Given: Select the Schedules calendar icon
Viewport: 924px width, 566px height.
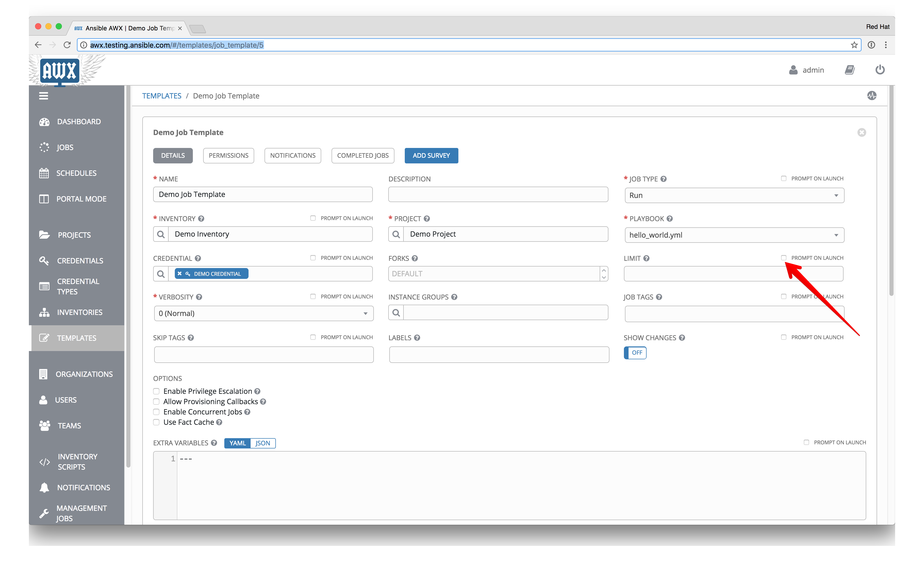Looking at the screenshot, I should tap(44, 173).
